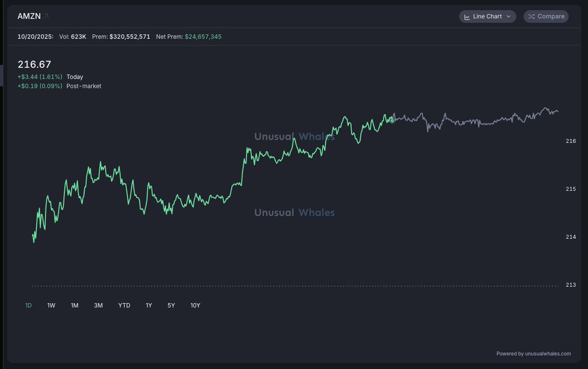Click the line chart icon in chart type selector
This screenshot has height=369, width=588.
click(467, 17)
